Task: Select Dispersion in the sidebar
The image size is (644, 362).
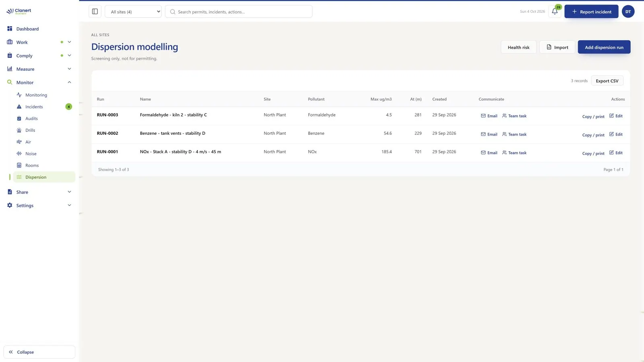Action: pyautogui.click(x=44, y=177)
